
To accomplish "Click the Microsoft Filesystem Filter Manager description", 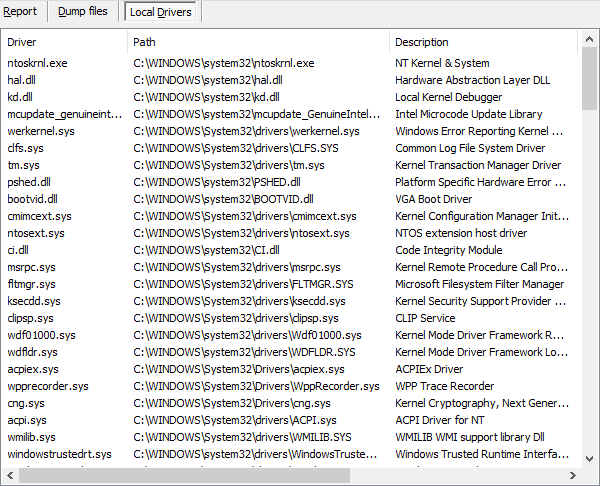I will pos(479,284).
